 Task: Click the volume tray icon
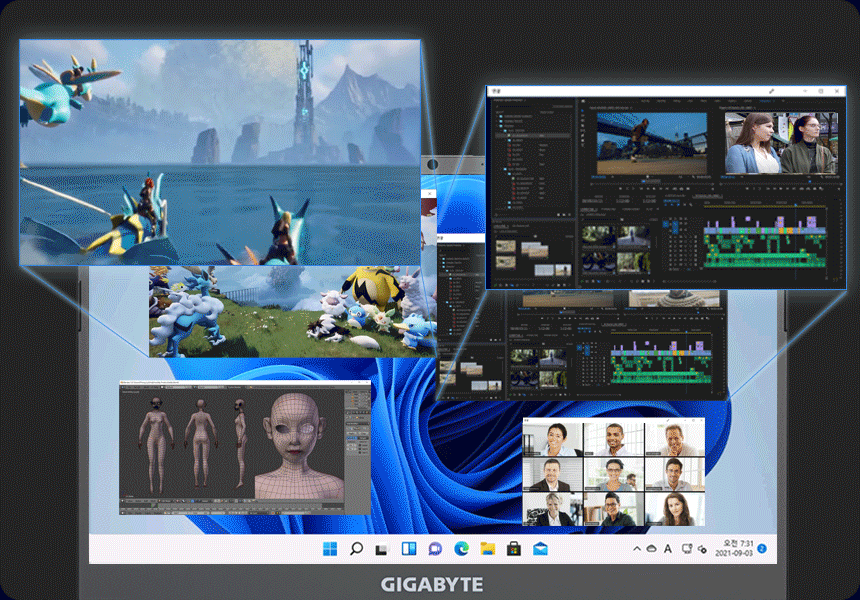pos(702,549)
